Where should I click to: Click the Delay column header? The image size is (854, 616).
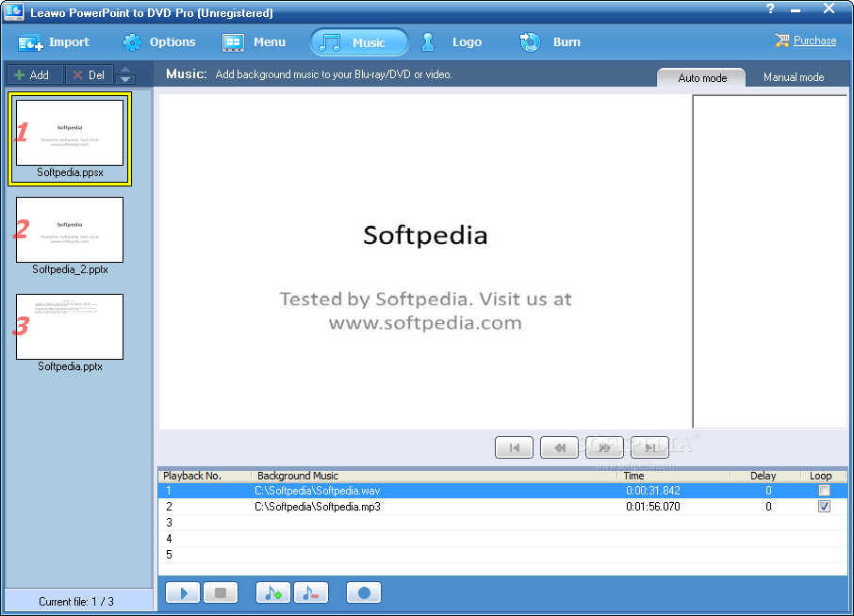[x=765, y=476]
